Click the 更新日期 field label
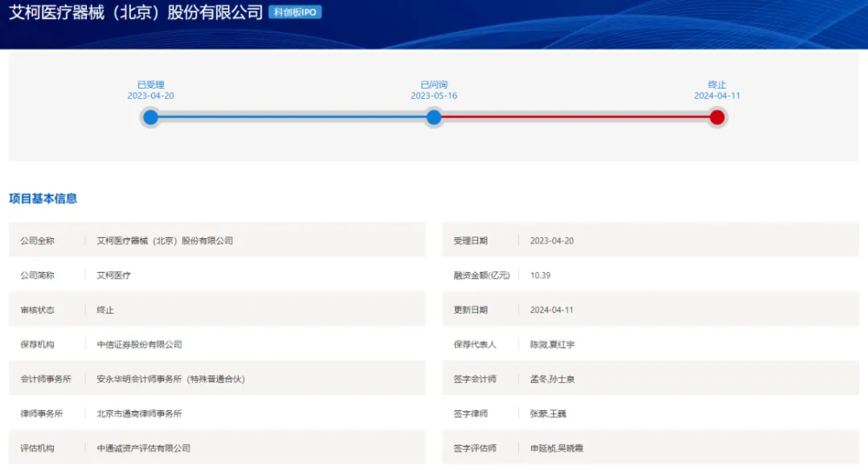The image size is (868, 470). [470, 310]
